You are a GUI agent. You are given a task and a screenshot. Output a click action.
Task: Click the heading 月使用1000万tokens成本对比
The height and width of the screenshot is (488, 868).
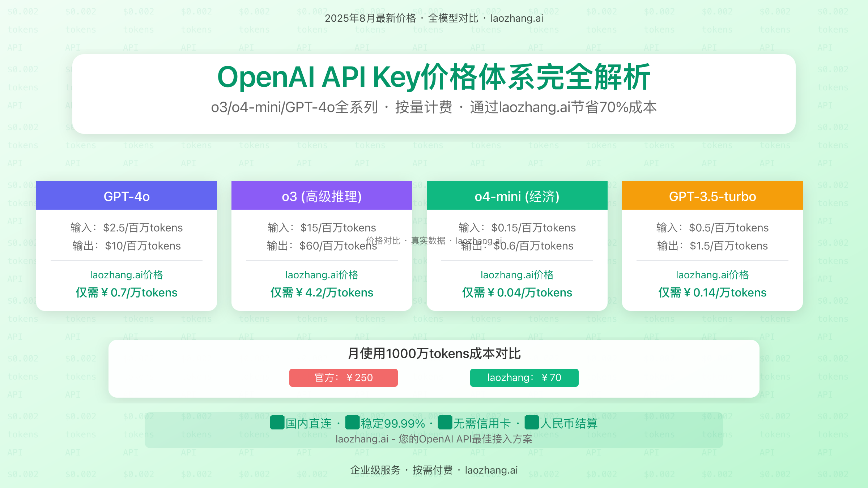[434, 354]
